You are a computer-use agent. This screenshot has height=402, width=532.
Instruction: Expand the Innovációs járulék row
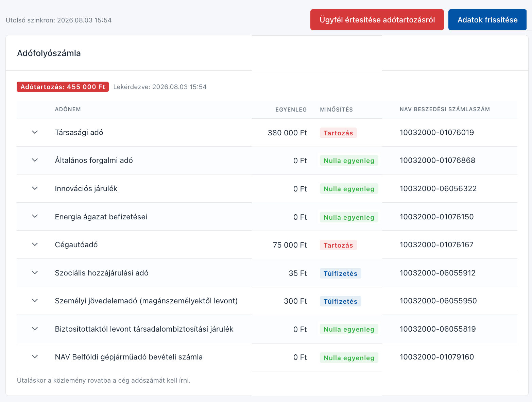[35, 188]
